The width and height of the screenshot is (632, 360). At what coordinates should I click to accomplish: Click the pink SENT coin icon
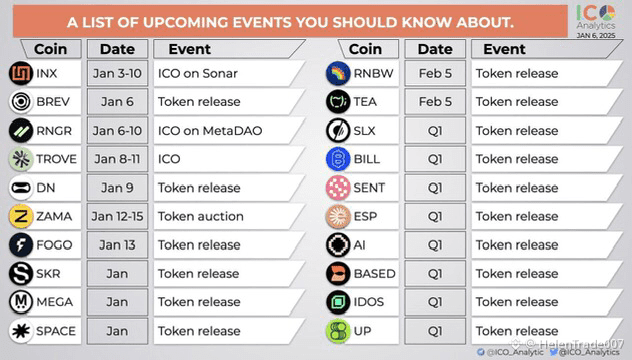338,188
